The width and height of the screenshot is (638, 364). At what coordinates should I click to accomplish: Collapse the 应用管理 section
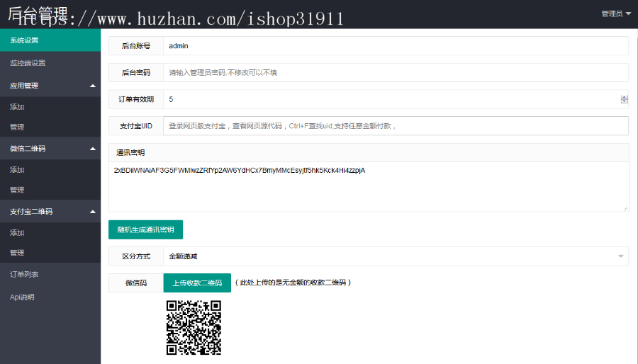[50, 86]
